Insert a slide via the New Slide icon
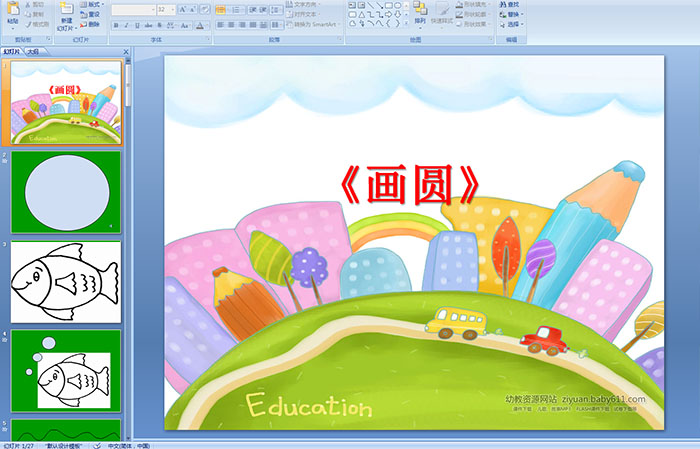The width and height of the screenshot is (700, 449). pos(67,8)
